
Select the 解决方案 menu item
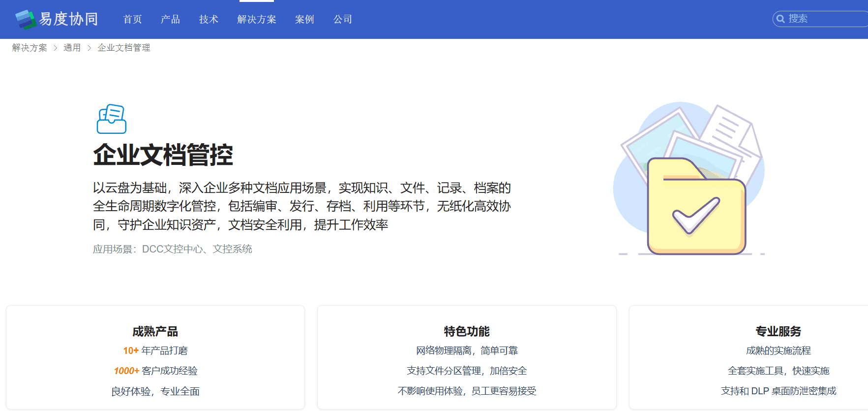click(x=257, y=19)
